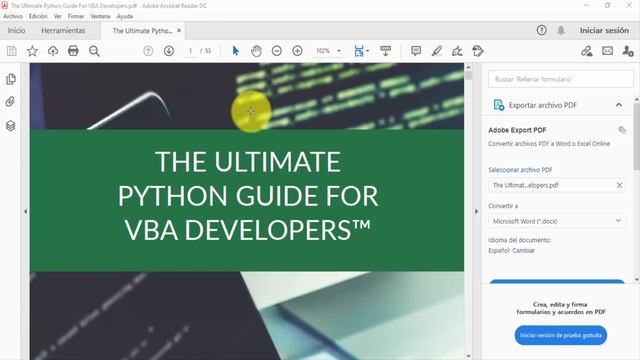Click Cambiar language link

(x=524, y=251)
